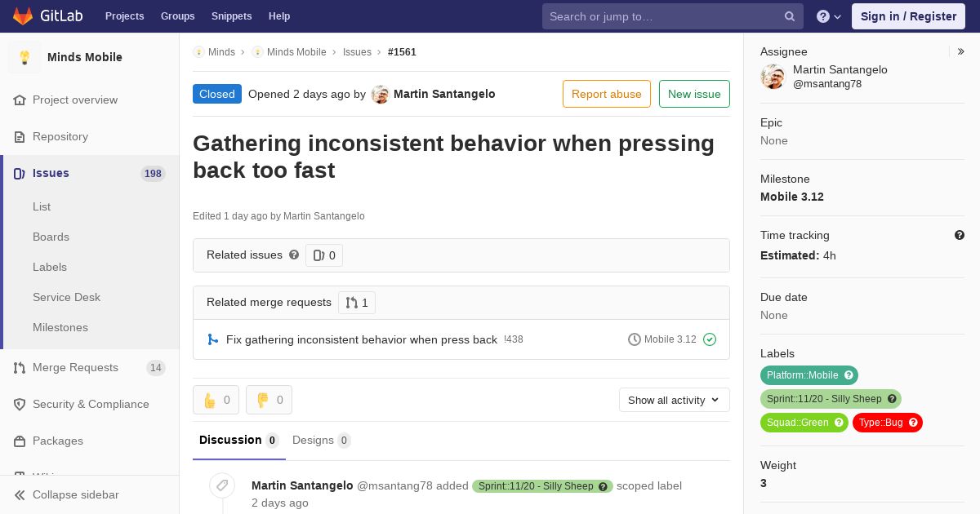The width and height of the screenshot is (980, 514).
Task: Switch to the Designs tab
Action: [x=322, y=441]
